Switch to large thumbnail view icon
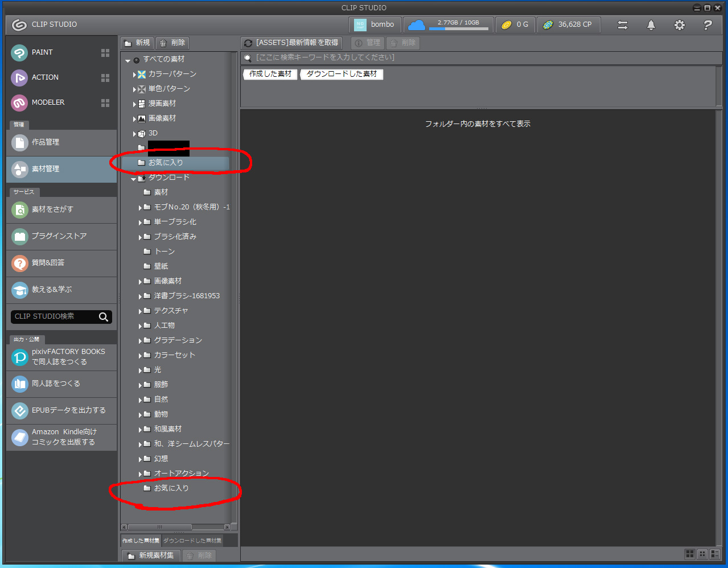The height and width of the screenshot is (568, 728). pyautogui.click(x=690, y=554)
